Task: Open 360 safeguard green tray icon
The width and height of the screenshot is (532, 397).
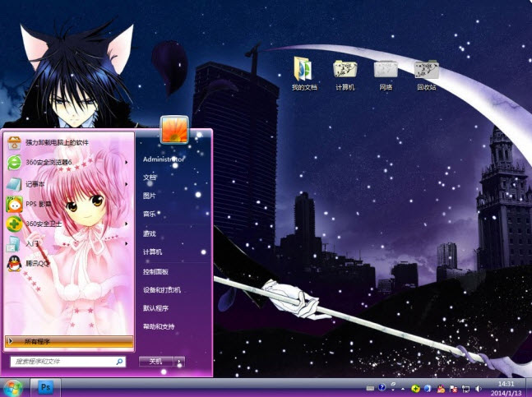Action: pos(415,389)
